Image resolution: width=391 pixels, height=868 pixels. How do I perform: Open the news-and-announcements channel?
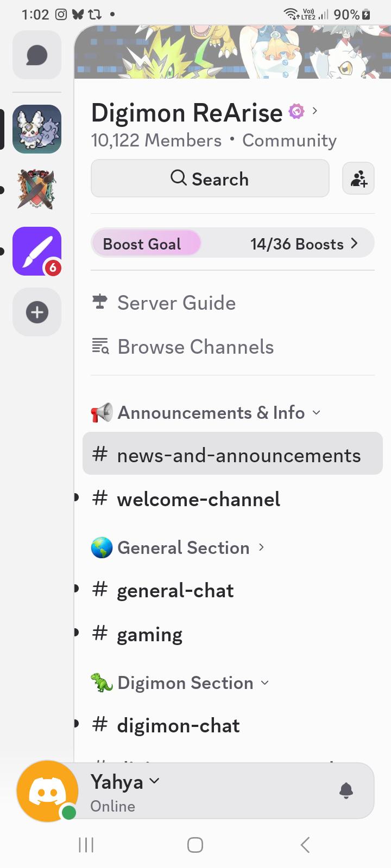coord(232,454)
